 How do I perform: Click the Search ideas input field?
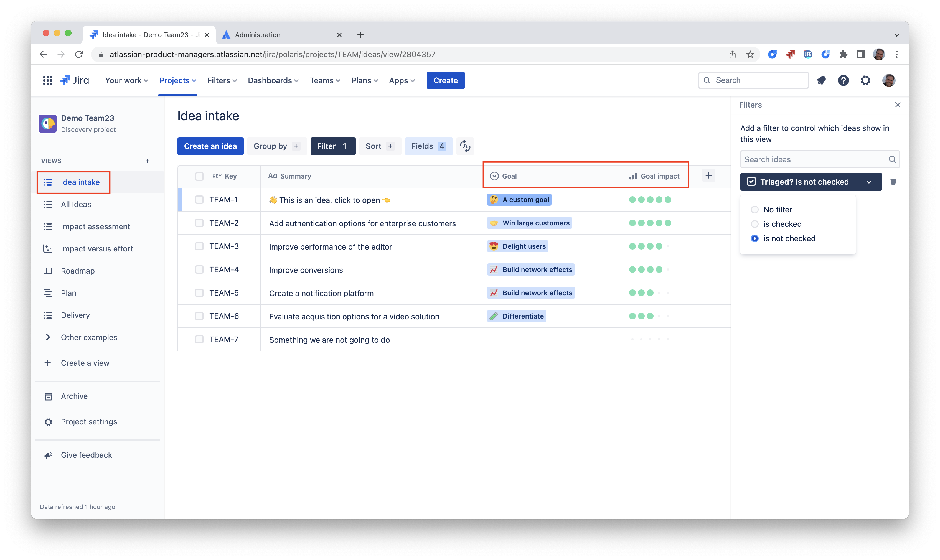[811, 159]
